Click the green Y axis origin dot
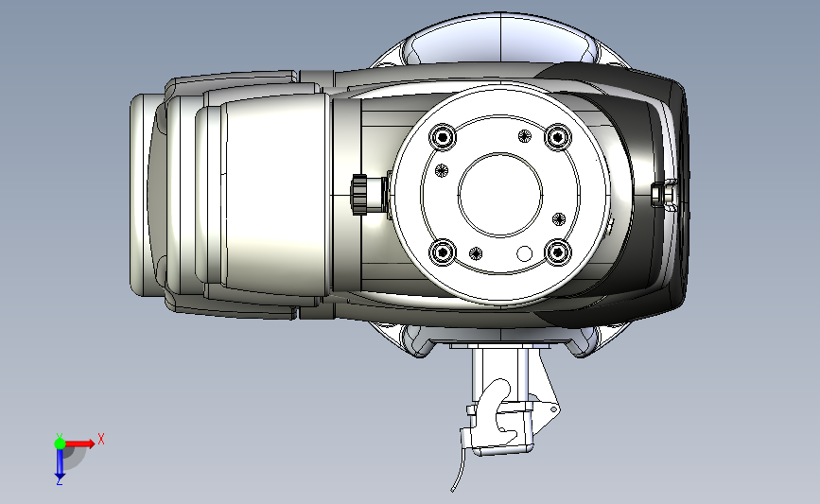820x504 pixels. pos(60,443)
